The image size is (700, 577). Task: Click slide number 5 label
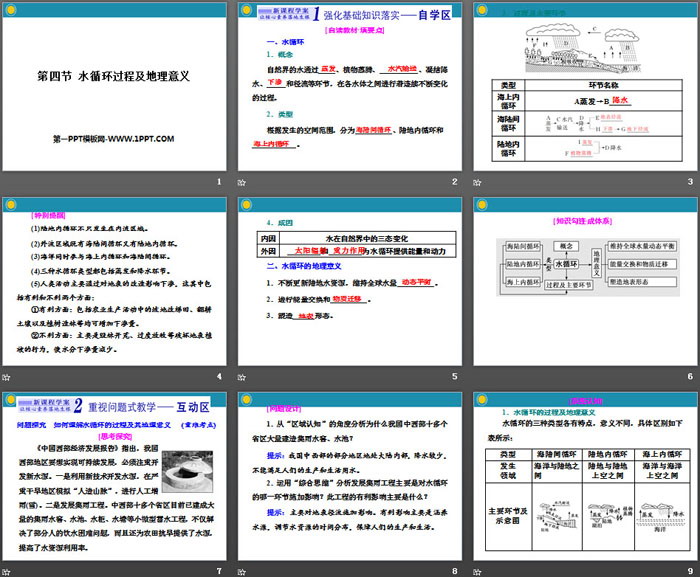(x=454, y=376)
